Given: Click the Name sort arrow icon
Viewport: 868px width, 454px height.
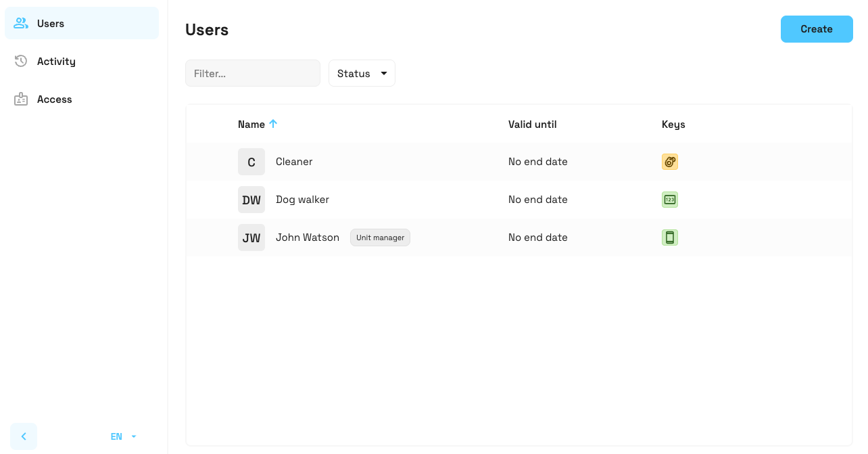Looking at the screenshot, I should point(273,124).
